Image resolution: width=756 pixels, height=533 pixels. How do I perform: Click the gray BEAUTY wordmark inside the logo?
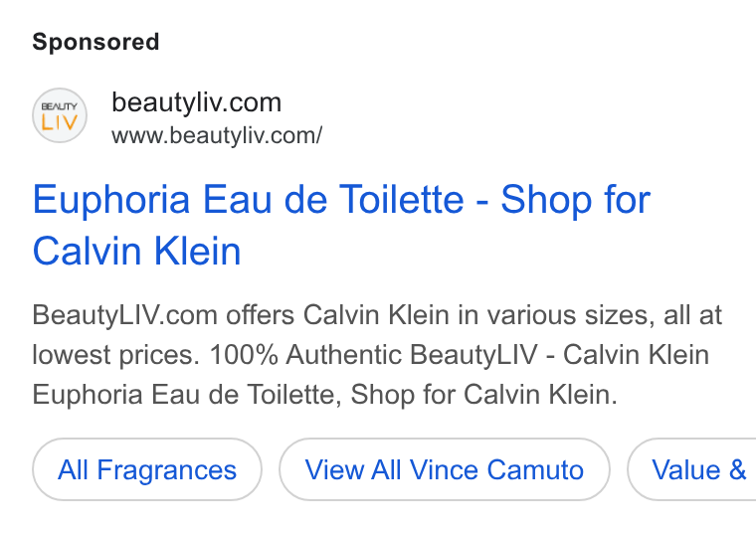coord(60,106)
